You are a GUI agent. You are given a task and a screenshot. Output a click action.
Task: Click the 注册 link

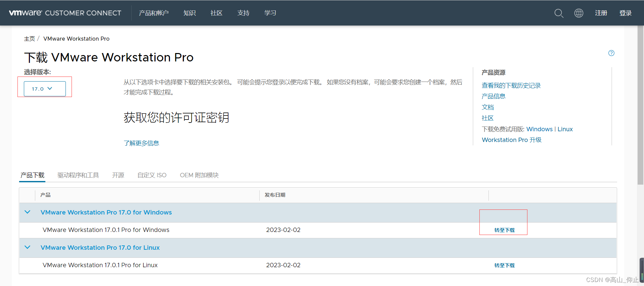click(x=601, y=13)
